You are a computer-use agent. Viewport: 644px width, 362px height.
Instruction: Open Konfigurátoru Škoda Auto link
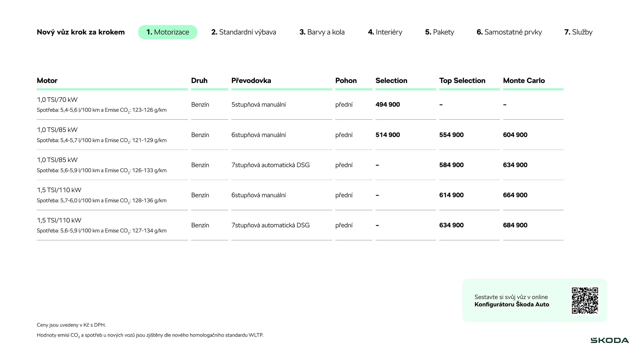[x=511, y=304]
